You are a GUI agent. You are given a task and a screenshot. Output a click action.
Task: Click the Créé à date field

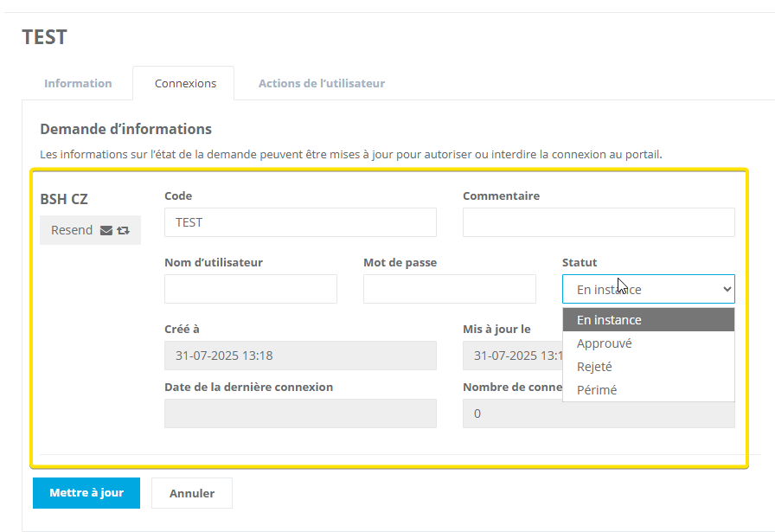click(300, 356)
